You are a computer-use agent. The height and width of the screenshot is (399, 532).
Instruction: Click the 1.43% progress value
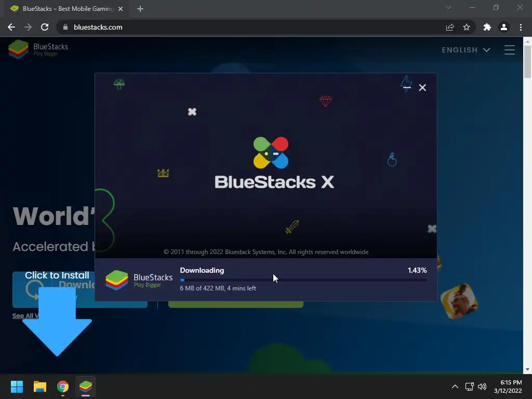point(417,270)
